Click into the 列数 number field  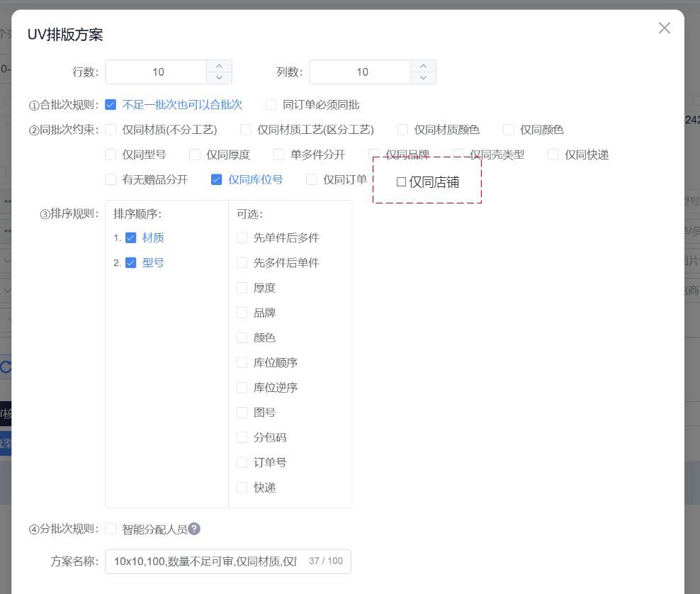(x=361, y=72)
